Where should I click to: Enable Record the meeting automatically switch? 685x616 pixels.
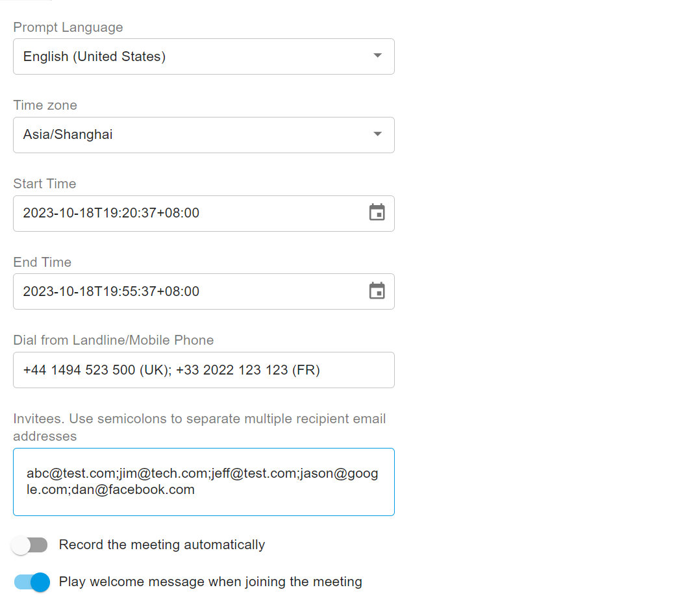pyautogui.click(x=30, y=545)
